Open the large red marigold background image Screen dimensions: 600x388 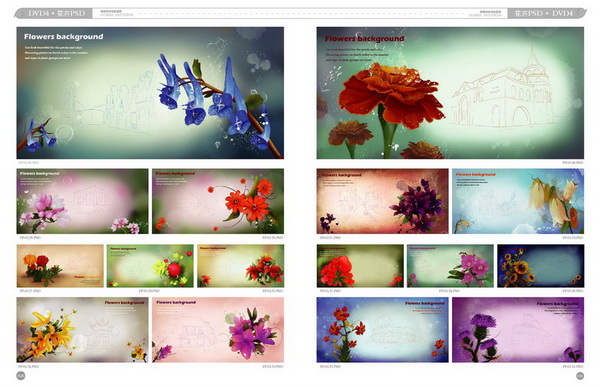tap(450, 93)
